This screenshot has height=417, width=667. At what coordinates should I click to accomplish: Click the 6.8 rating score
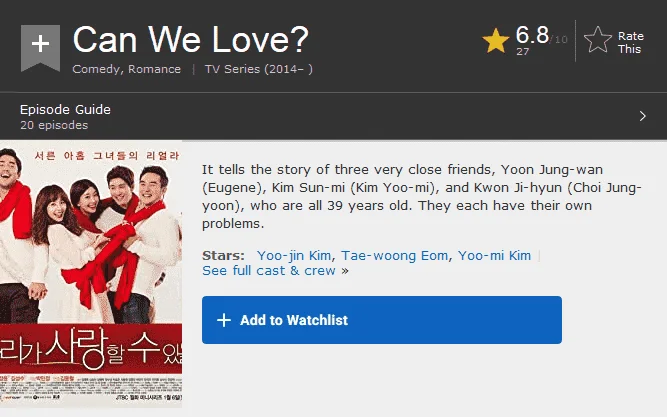[532, 35]
